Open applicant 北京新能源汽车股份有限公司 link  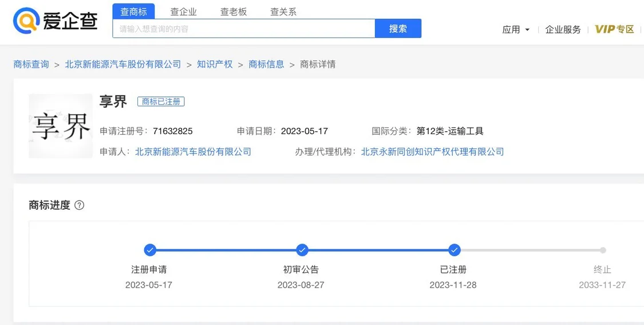tap(193, 152)
